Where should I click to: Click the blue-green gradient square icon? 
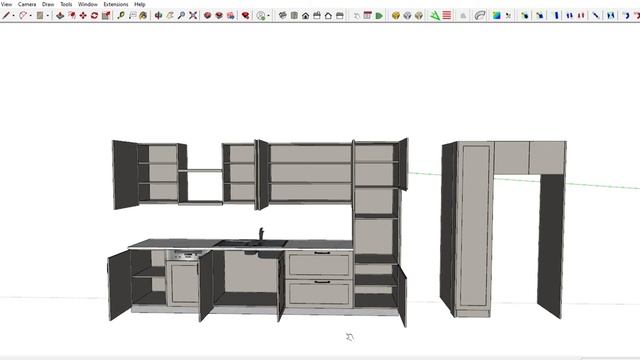point(496,16)
